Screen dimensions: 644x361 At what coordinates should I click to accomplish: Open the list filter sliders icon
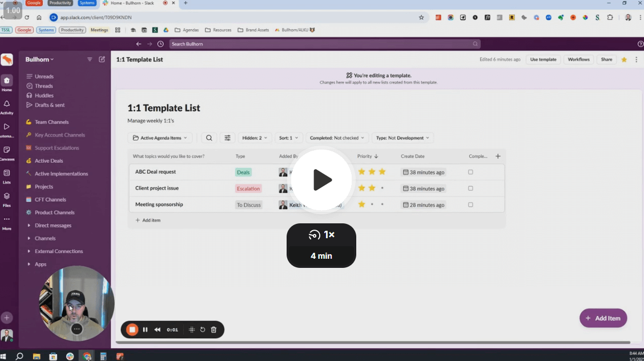[x=228, y=138]
